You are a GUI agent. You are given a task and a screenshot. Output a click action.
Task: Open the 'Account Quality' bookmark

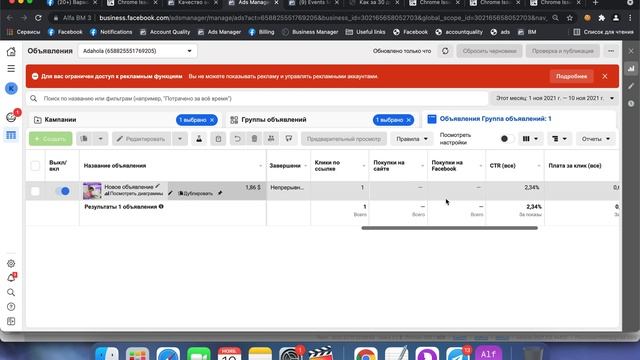coord(165,32)
